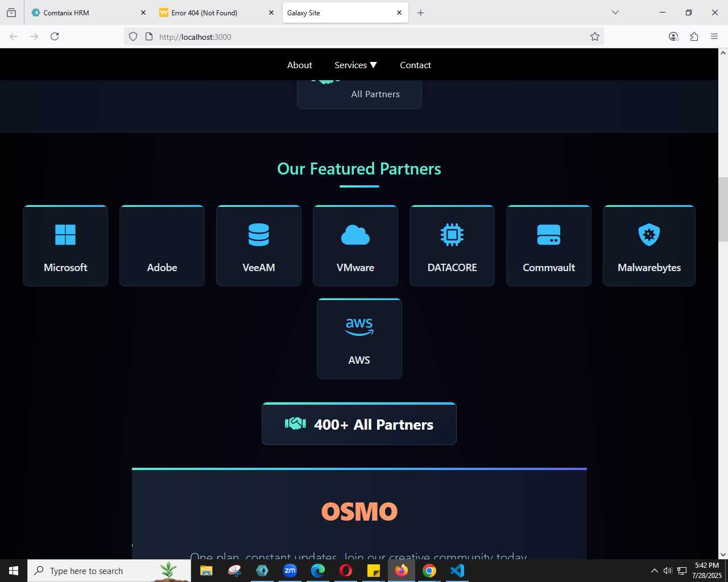Click the localhost:3000 address bar

point(364,36)
